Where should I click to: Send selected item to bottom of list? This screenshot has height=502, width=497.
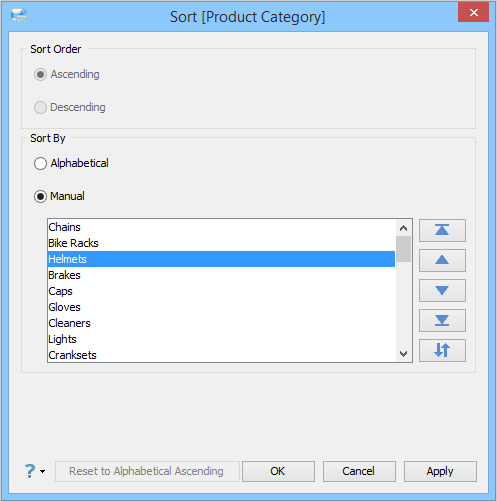coord(442,320)
